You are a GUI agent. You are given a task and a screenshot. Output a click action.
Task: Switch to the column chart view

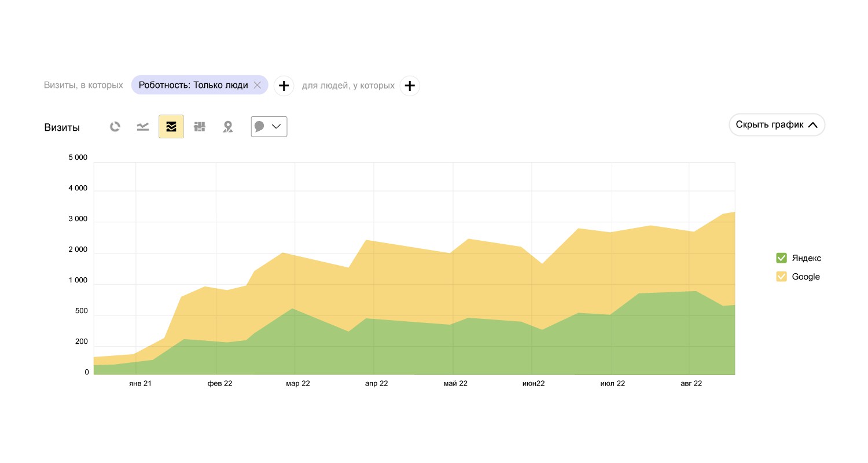click(x=200, y=127)
